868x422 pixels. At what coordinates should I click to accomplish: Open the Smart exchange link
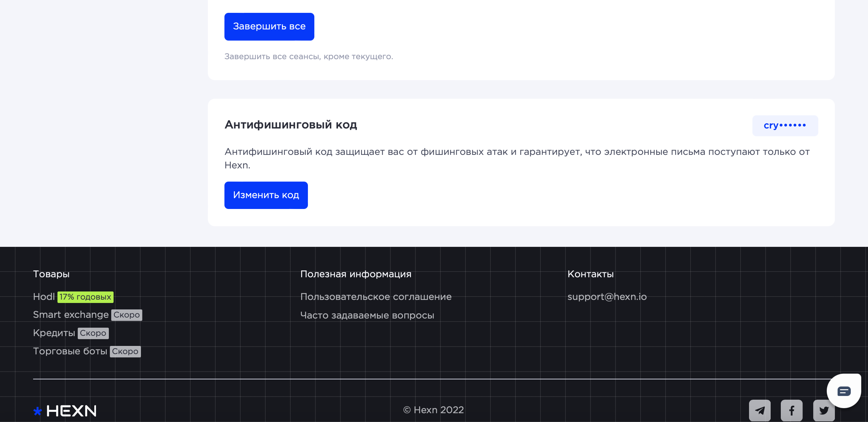[71, 315]
